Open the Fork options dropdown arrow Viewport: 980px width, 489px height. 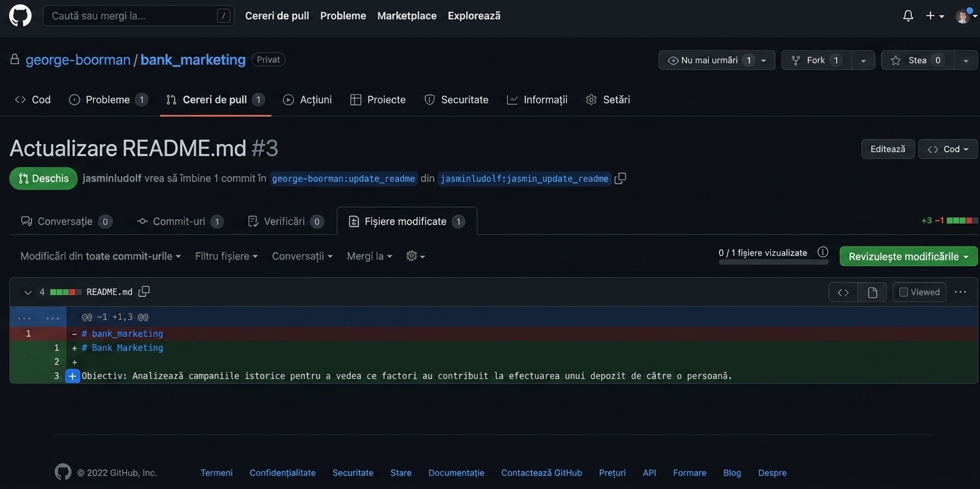click(863, 60)
